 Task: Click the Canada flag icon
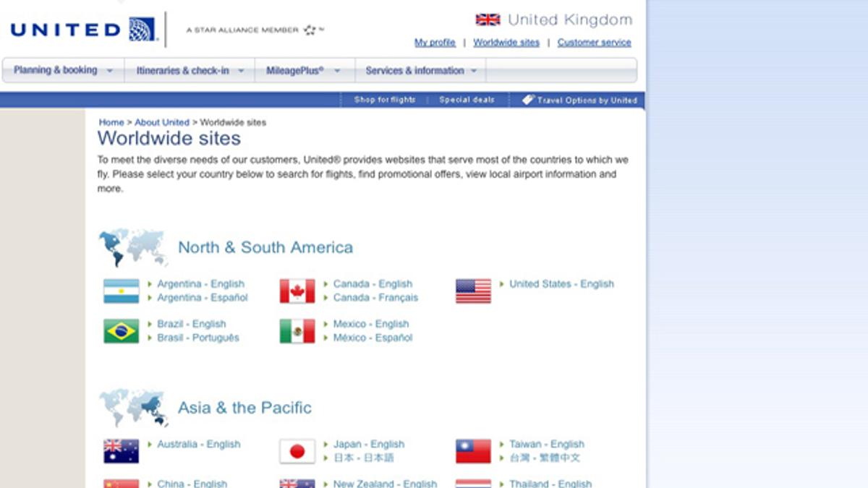[297, 291]
